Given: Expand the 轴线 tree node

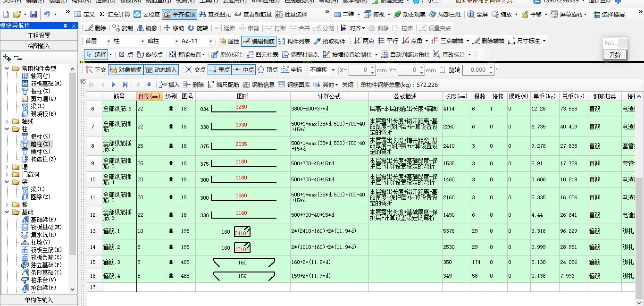Looking at the screenshot, I should pos(7,121).
